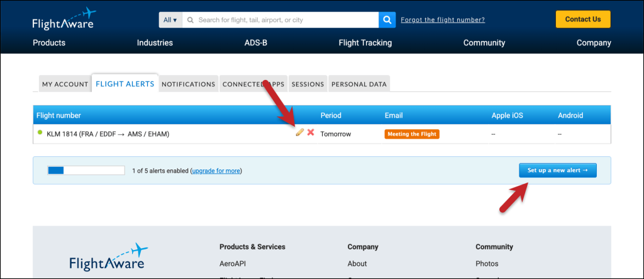Open the Connected Apps tab

(253, 84)
